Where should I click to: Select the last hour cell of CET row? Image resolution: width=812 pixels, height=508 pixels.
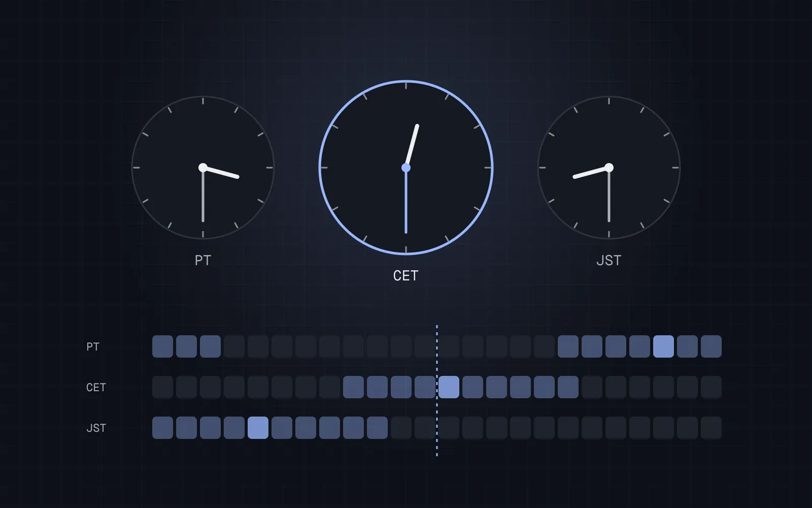coord(711,387)
